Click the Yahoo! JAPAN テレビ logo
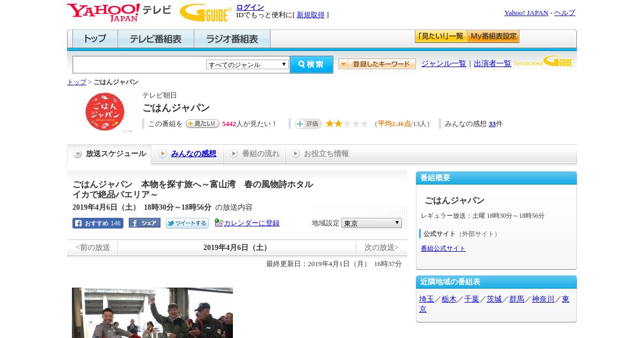 pos(119,12)
